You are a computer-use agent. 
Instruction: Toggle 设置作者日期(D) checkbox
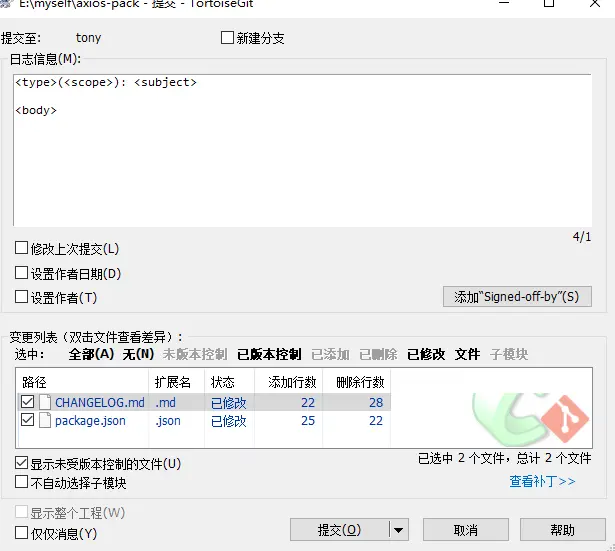[21, 273]
